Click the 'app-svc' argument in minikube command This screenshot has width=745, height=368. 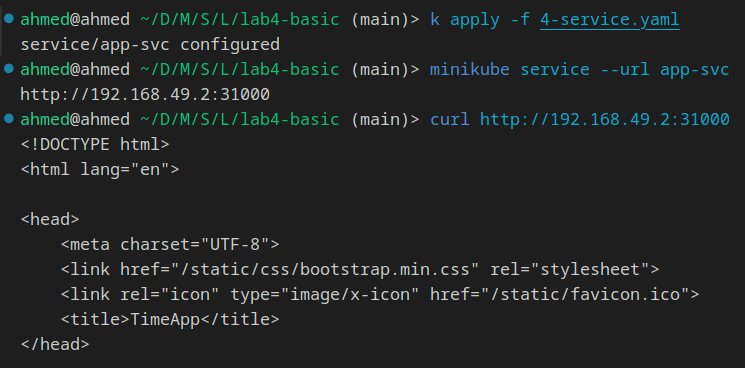tap(694, 69)
